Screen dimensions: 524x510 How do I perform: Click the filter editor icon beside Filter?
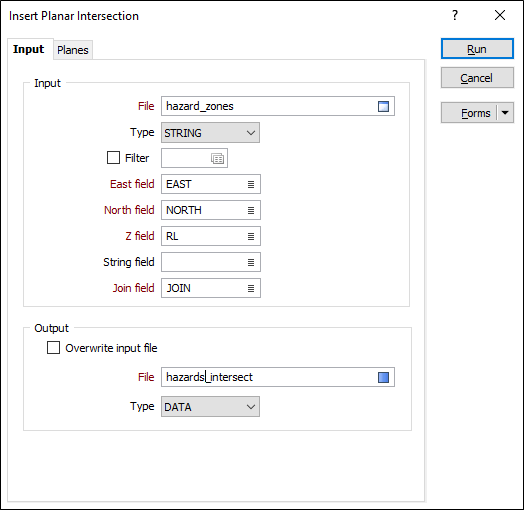coord(218,158)
